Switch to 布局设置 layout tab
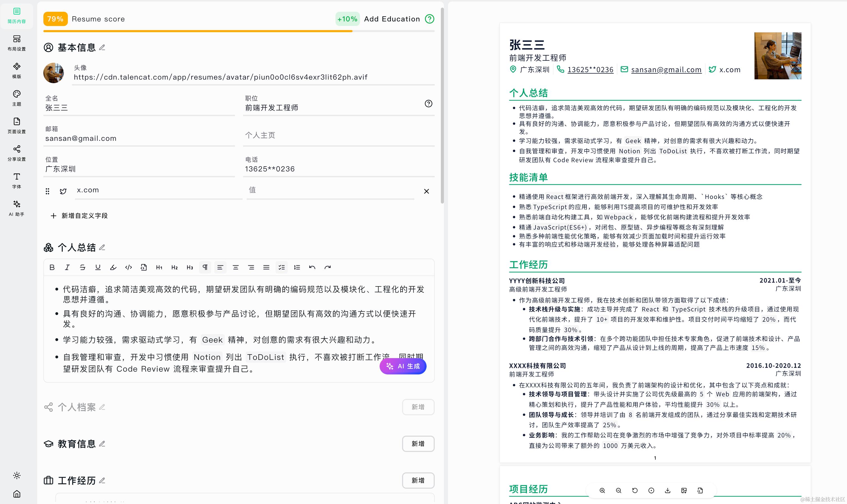The image size is (847, 504). (x=17, y=43)
